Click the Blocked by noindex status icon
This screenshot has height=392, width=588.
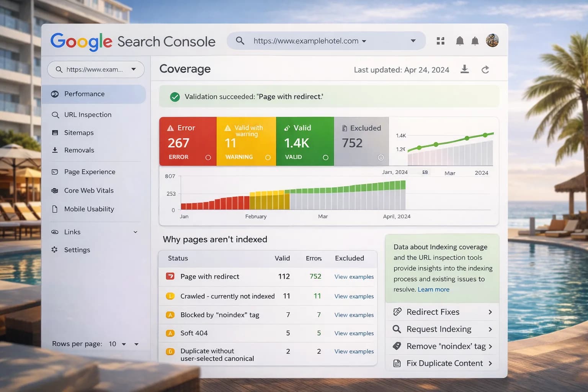pyautogui.click(x=170, y=315)
